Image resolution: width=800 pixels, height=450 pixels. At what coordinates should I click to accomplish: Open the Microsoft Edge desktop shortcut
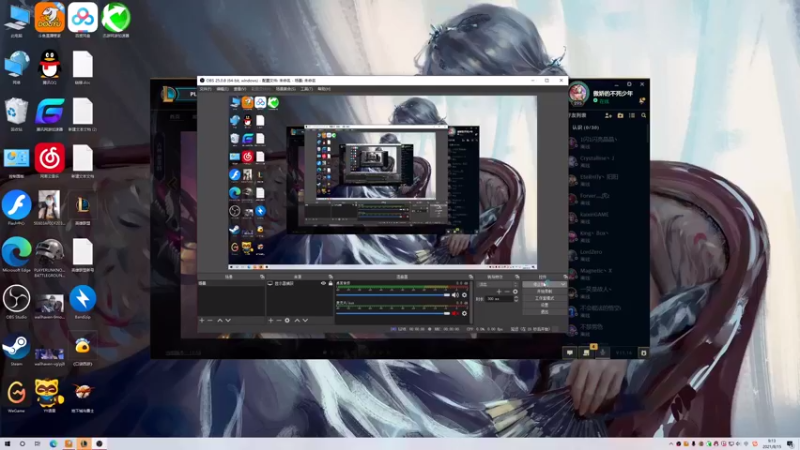[16, 254]
